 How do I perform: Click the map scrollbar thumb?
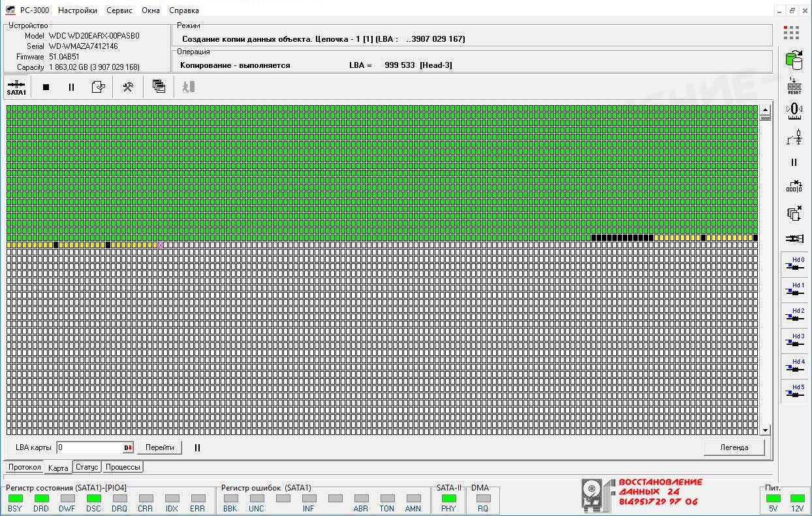point(765,118)
